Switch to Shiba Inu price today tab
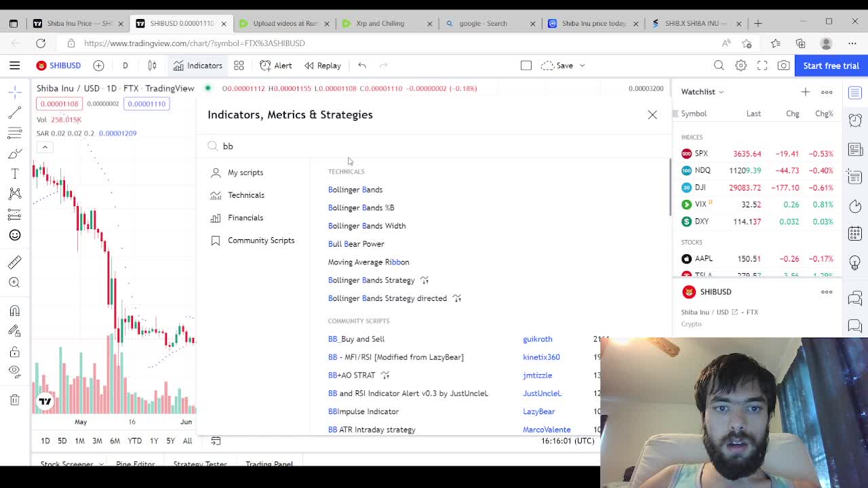This screenshot has height=488, width=868. pyautogui.click(x=594, y=23)
